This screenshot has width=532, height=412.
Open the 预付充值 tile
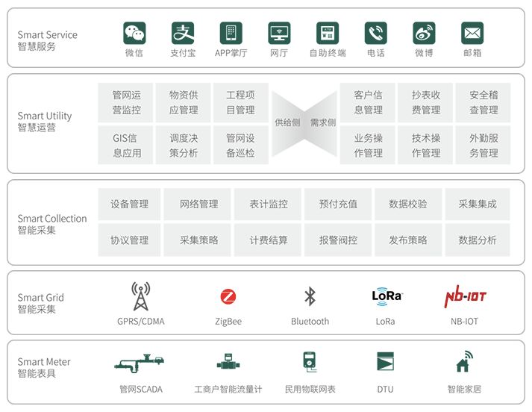338,204
